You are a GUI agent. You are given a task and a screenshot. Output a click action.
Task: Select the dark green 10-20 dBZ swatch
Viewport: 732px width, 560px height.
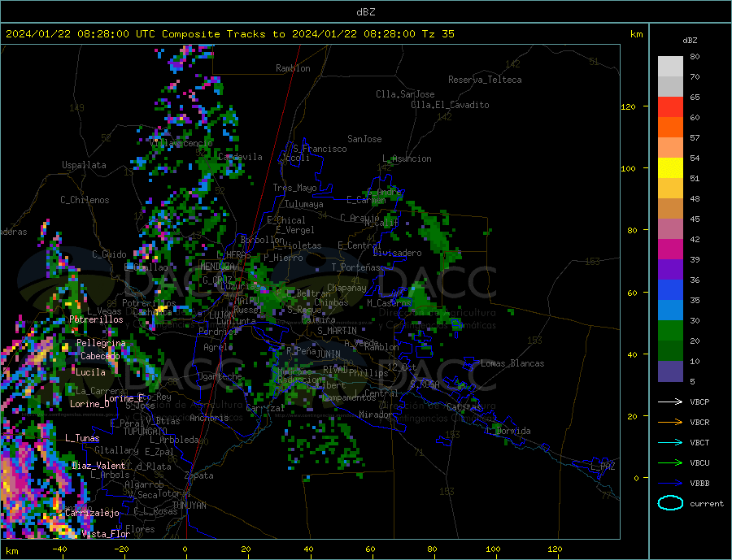(670, 351)
